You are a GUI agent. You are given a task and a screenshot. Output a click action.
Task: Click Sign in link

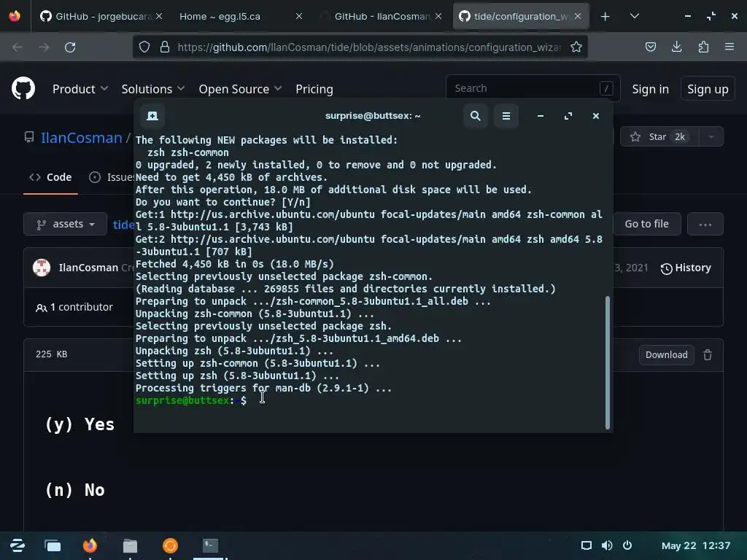(650, 89)
